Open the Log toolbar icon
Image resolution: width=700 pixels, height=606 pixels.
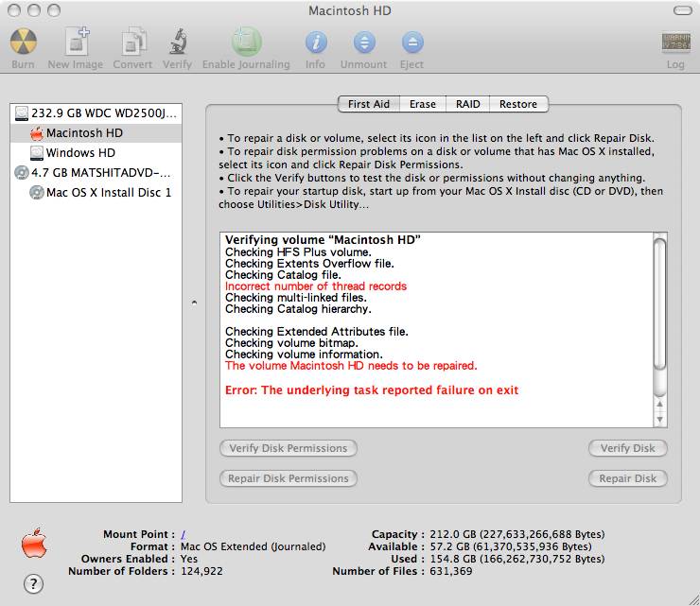click(x=676, y=42)
